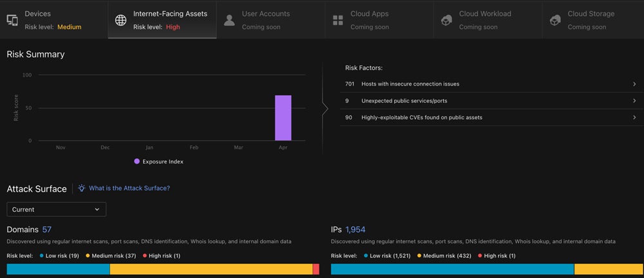
Task: Click the Cloud Apps grid icon
Action: coord(338,20)
